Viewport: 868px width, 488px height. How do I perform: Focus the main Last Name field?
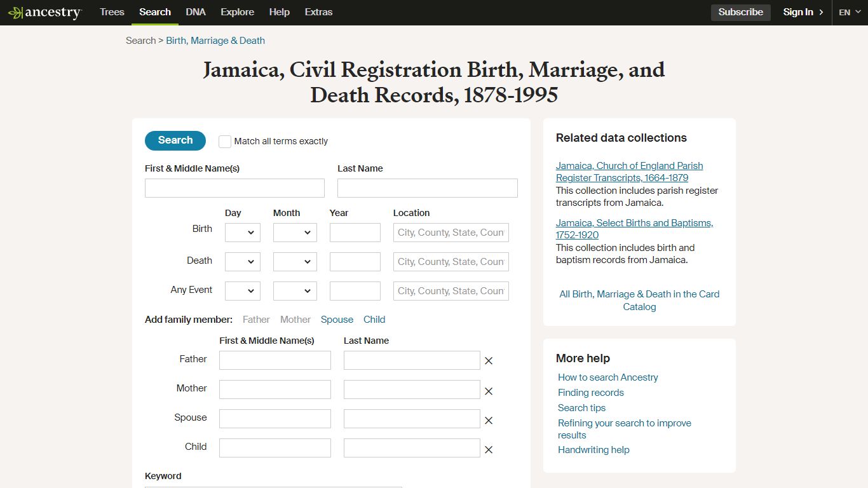[x=428, y=188]
